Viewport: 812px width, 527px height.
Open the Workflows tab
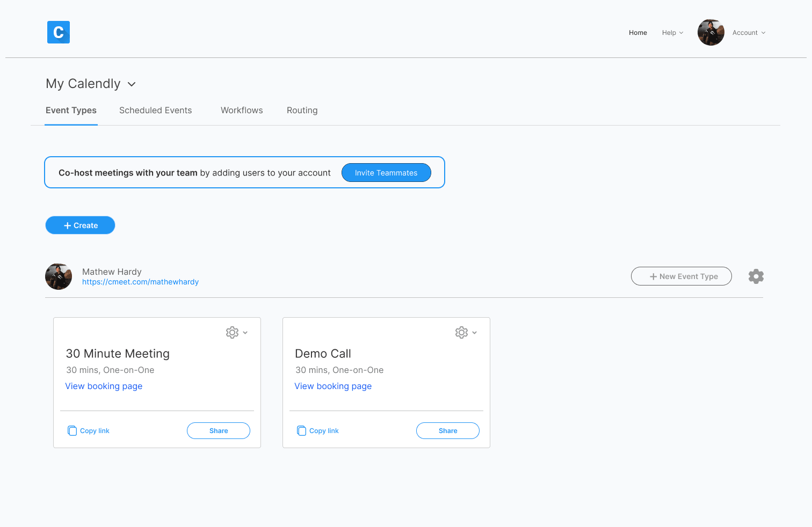pyautogui.click(x=242, y=110)
